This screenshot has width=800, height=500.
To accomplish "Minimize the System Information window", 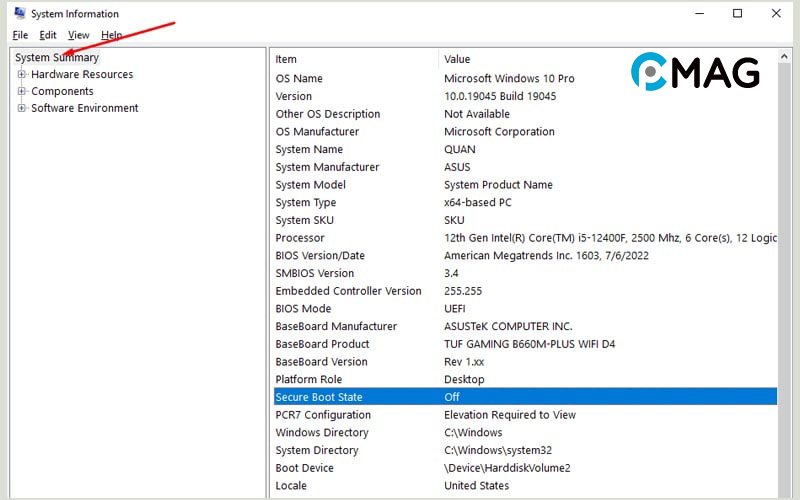I will tap(699, 13).
